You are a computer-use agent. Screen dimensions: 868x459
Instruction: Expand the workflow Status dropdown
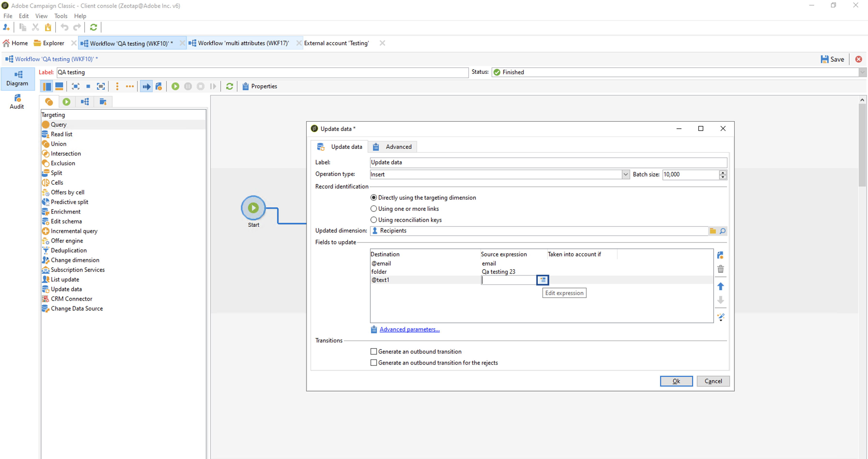pyautogui.click(x=862, y=72)
